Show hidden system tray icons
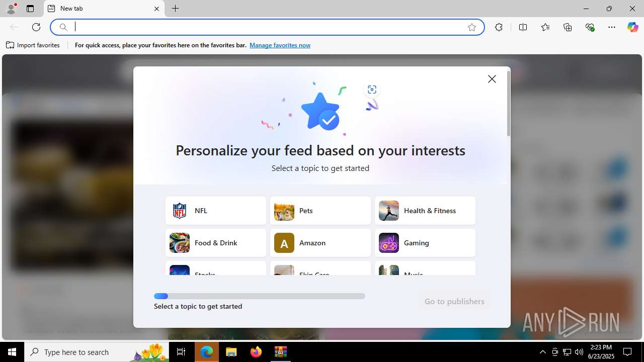 (x=542, y=352)
